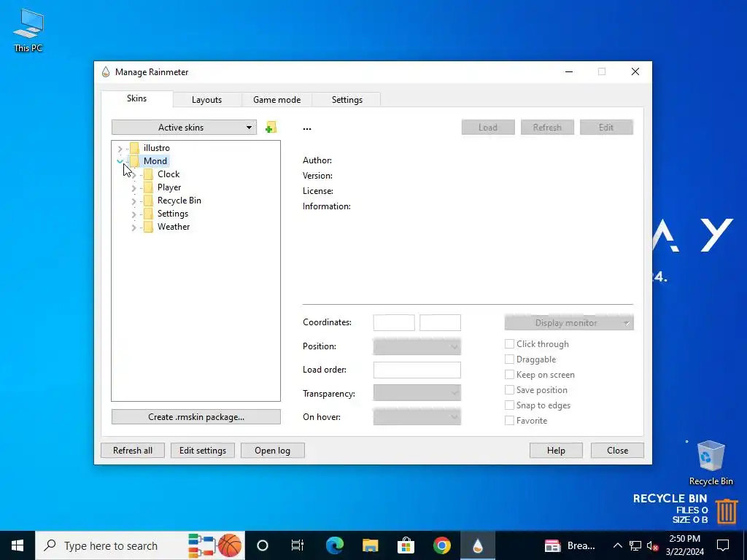Toggle the Favorite checkbox
Screen dimensions: 747x560
point(509,421)
